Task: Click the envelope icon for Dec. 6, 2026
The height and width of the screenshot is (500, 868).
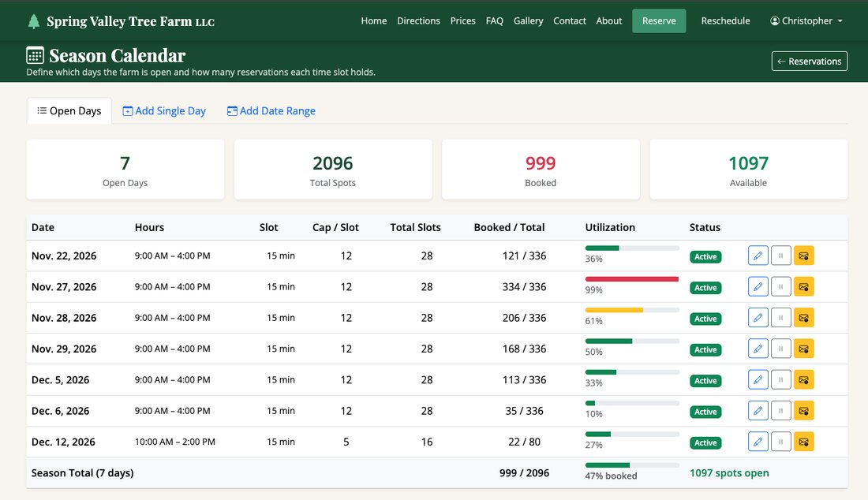Action: coord(804,410)
